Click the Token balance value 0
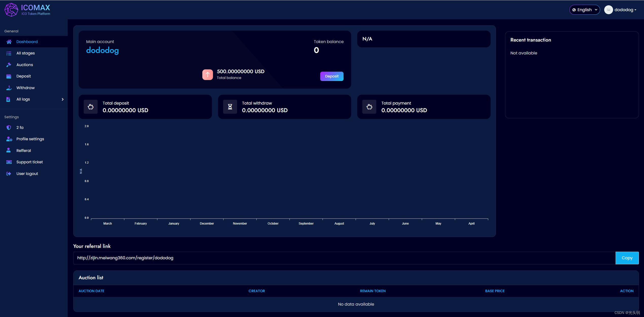The height and width of the screenshot is (317, 644). point(316,50)
